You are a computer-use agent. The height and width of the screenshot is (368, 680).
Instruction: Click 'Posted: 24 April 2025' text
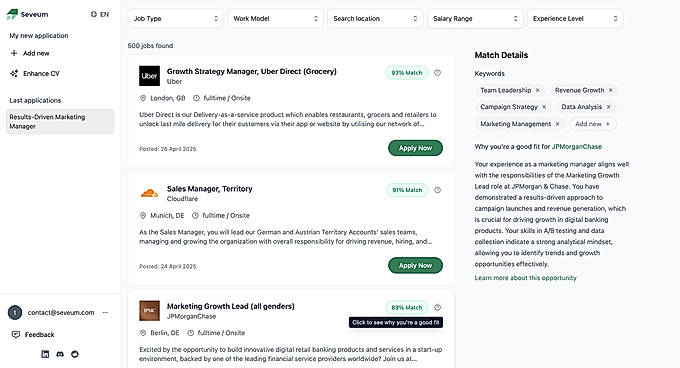(168, 266)
